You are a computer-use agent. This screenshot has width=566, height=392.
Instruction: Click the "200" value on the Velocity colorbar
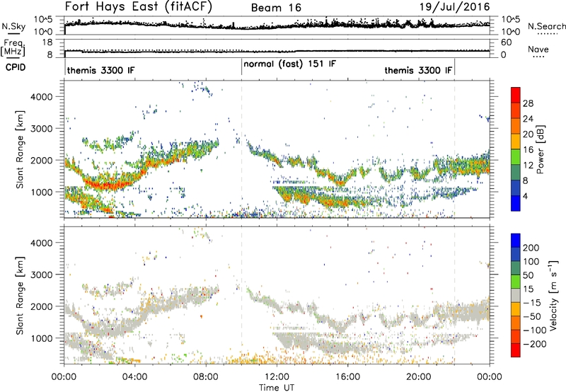(531, 248)
